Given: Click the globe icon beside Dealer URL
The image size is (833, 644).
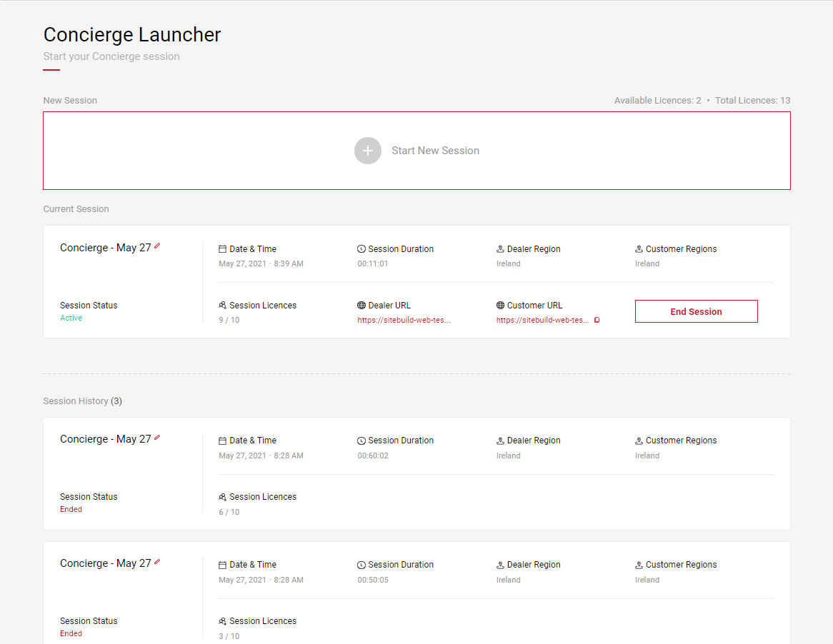Looking at the screenshot, I should click(361, 306).
